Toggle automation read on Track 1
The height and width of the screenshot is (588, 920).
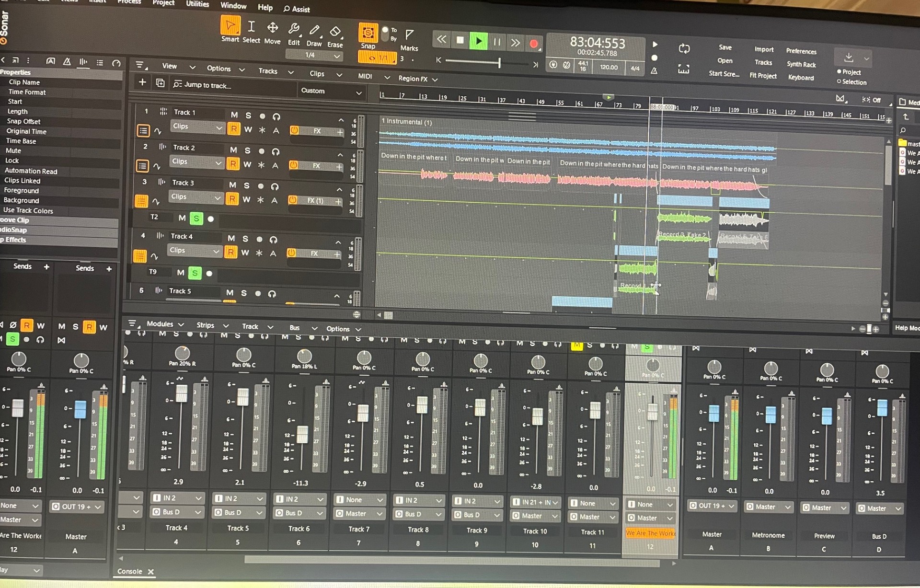pyautogui.click(x=234, y=128)
